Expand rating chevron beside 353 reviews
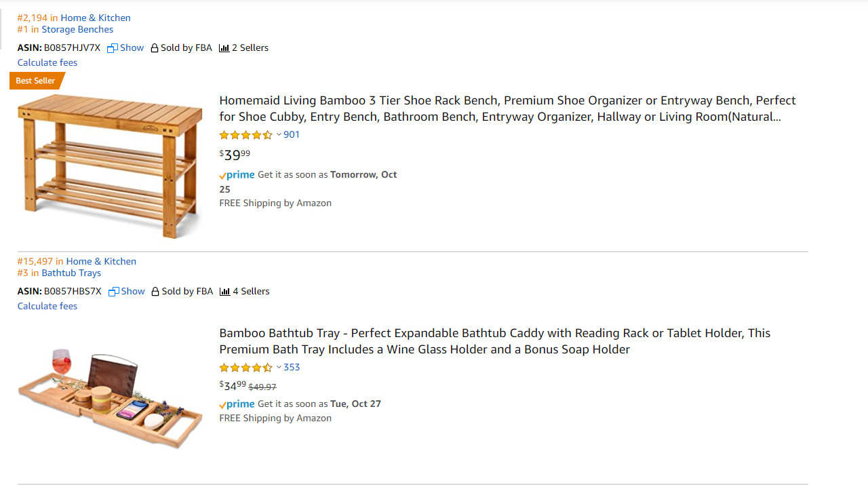The width and height of the screenshot is (868, 485). pyautogui.click(x=279, y=368)
